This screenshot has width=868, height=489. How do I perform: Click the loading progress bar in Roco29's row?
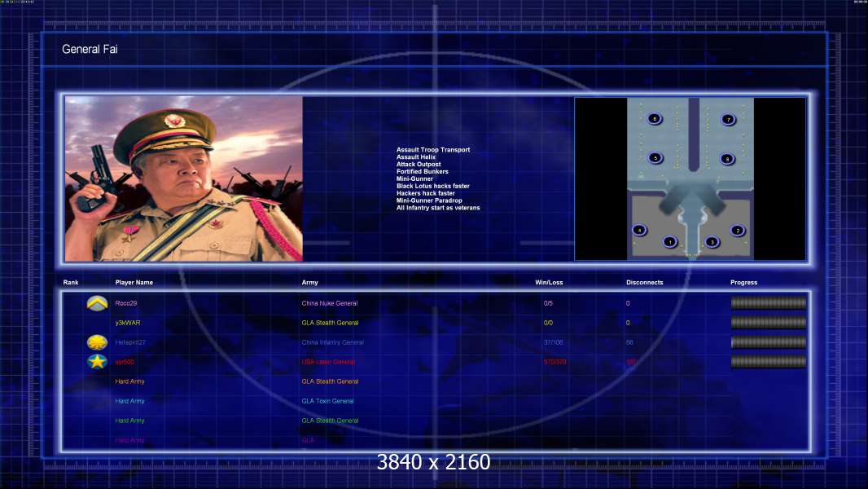click(x=769, y=303)
